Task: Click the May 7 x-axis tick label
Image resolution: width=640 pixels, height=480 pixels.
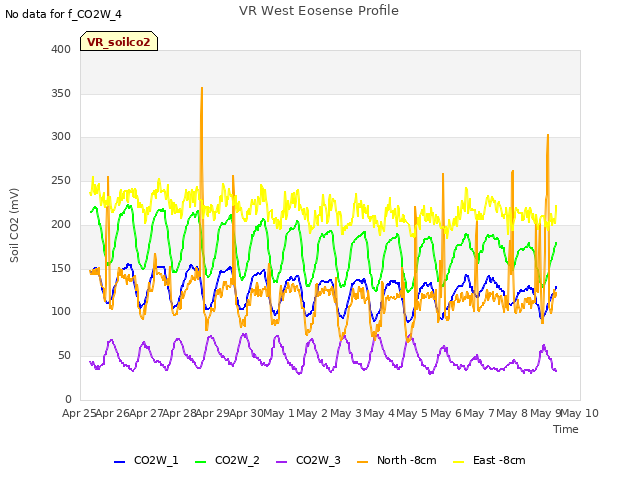Action: (x=479, y=413)
